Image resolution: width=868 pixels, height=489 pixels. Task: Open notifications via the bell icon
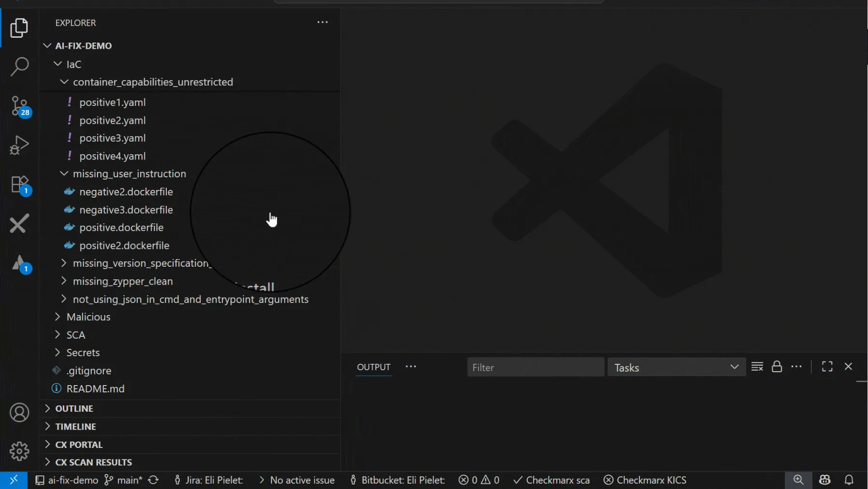click(849, 480)
